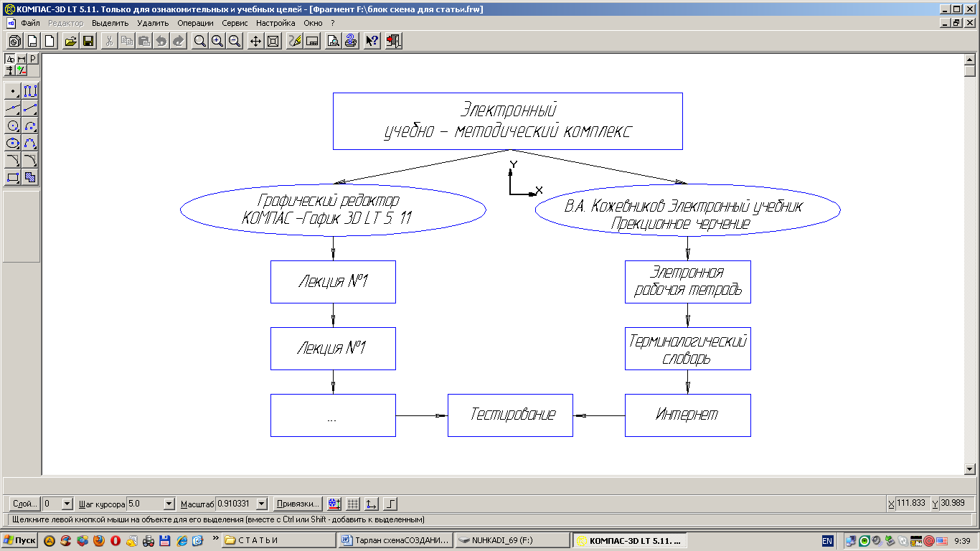Open the Выделить menu

click(x=110, y=23)
